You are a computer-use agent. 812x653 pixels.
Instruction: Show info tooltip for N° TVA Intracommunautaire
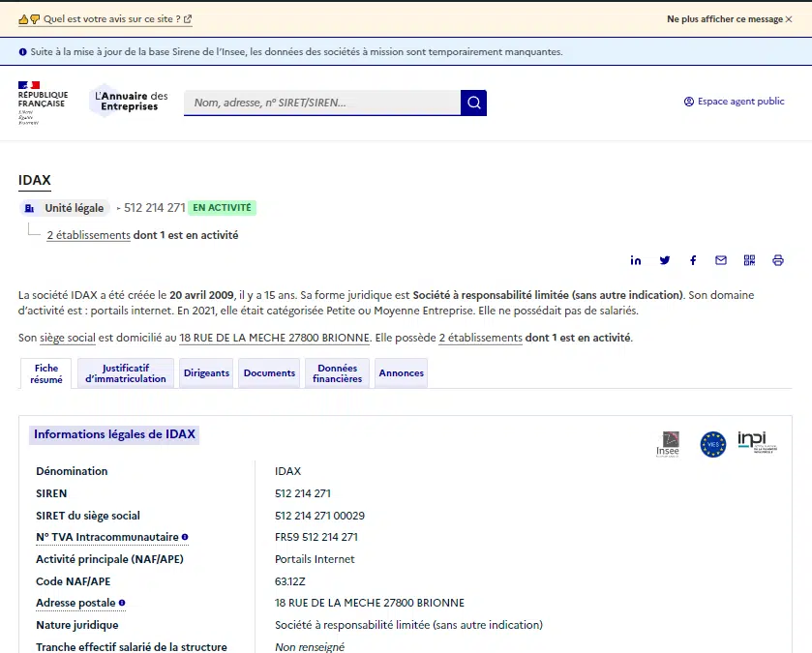pyautogui.click(x=185, y=536)
